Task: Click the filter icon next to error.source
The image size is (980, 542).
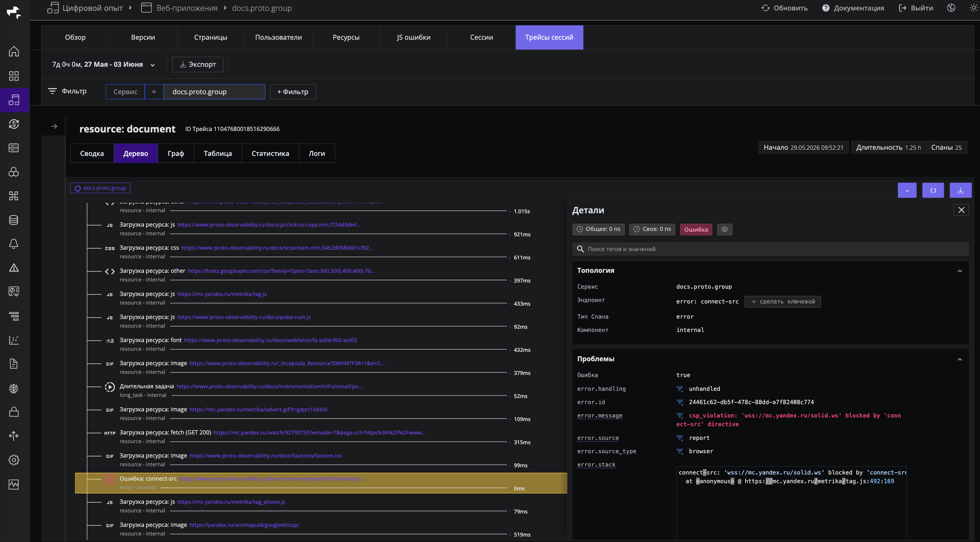Action: pos(679,438)
